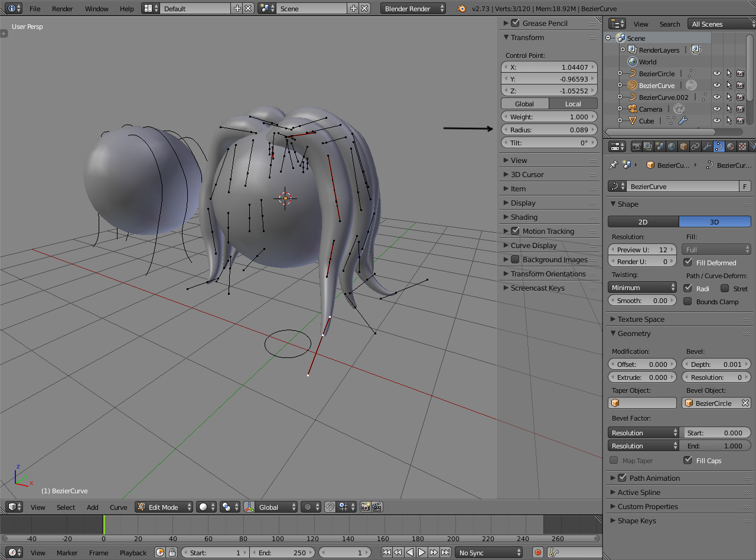This screenshot has width=756, height=560.
Task: Expand the Shape Keys panel
Action: click(x=637, y=520)
